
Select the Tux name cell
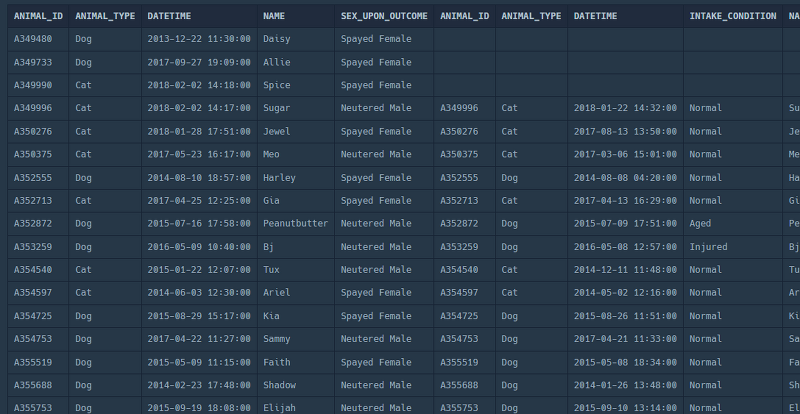272,269
